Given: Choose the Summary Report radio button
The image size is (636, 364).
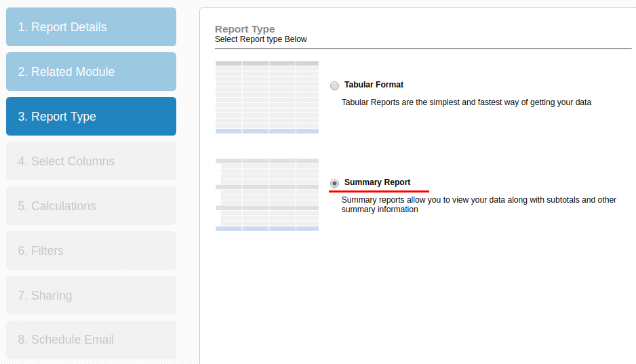Looking at the screenshot, I should point(334,183).
